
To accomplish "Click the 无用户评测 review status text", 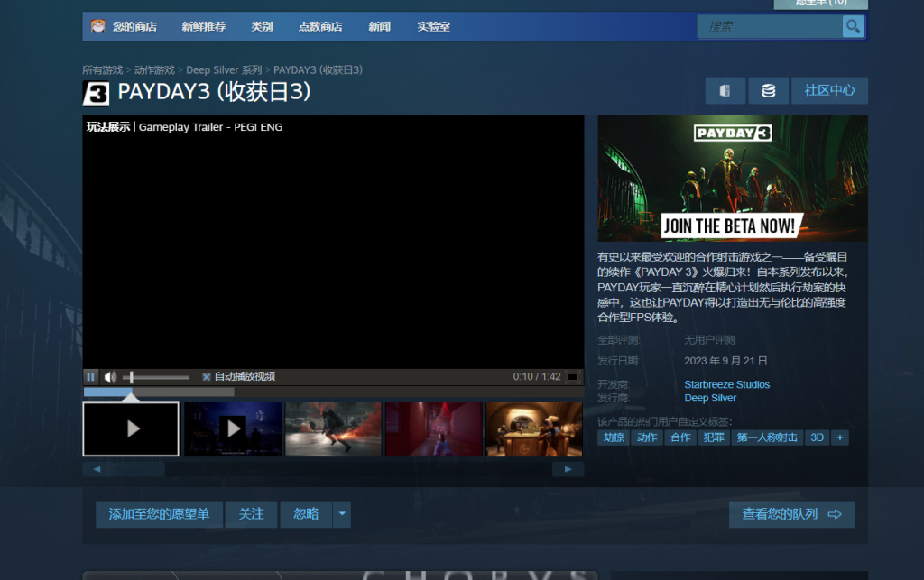I will (709, 340).
